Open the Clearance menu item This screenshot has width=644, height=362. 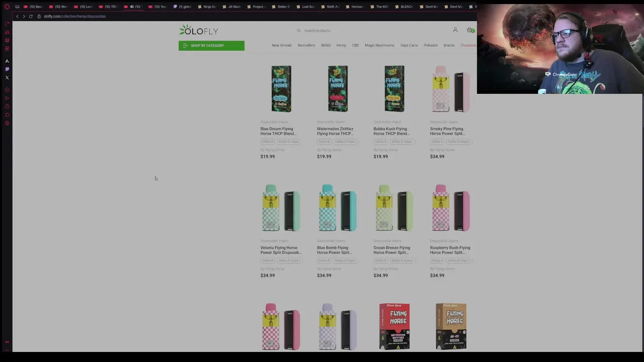click(468, 45)
